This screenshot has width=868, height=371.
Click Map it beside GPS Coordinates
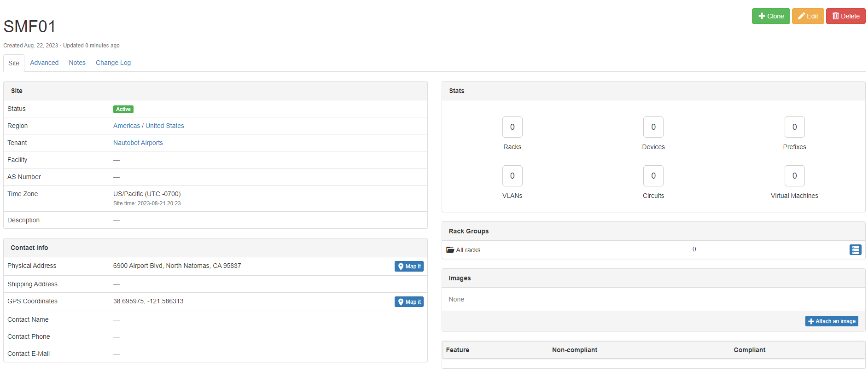(409, 302)
